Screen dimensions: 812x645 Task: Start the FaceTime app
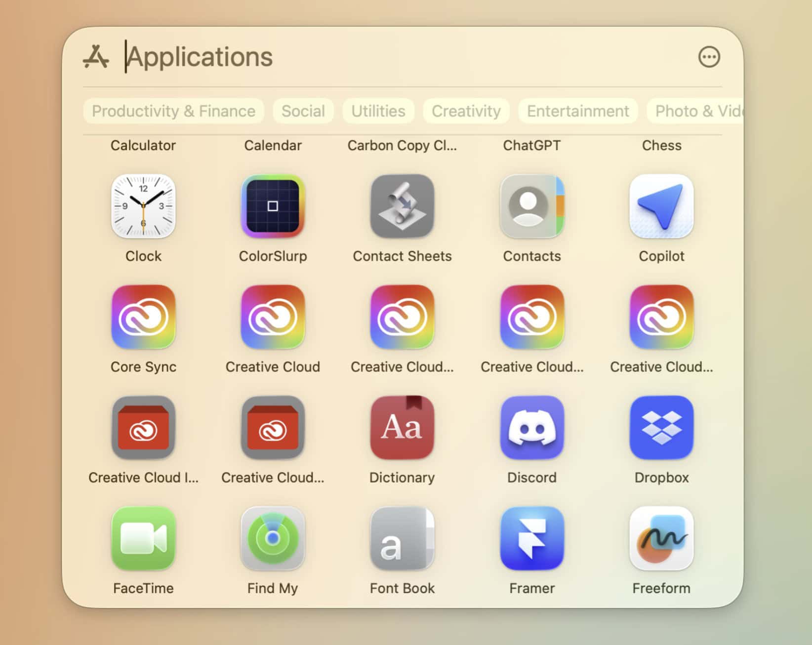click(143, 538)
